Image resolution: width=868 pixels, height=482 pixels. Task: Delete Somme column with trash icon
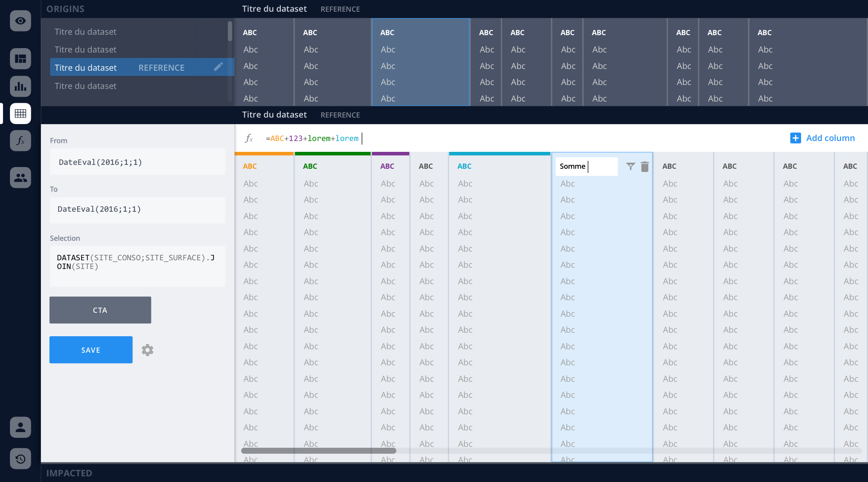(x=644, y=167)
